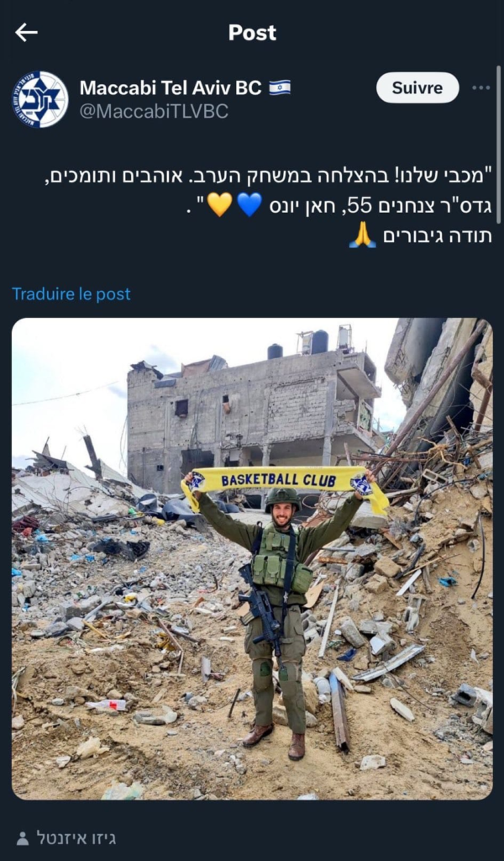The height and width of the screenshot is (861, 504).
Task: Click the yellow heart emoji in the post
Action: click(220, 205)
